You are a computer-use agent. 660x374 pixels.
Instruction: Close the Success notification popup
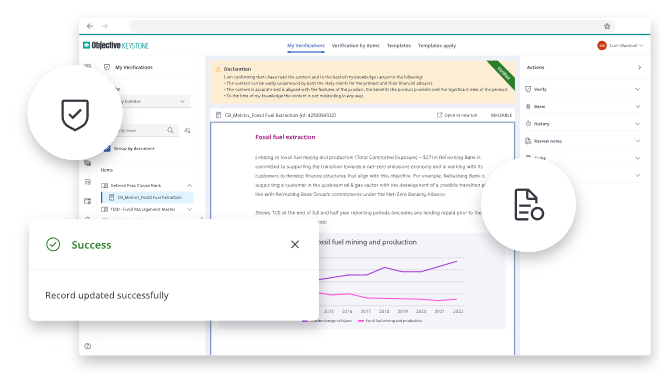[295, 244]
